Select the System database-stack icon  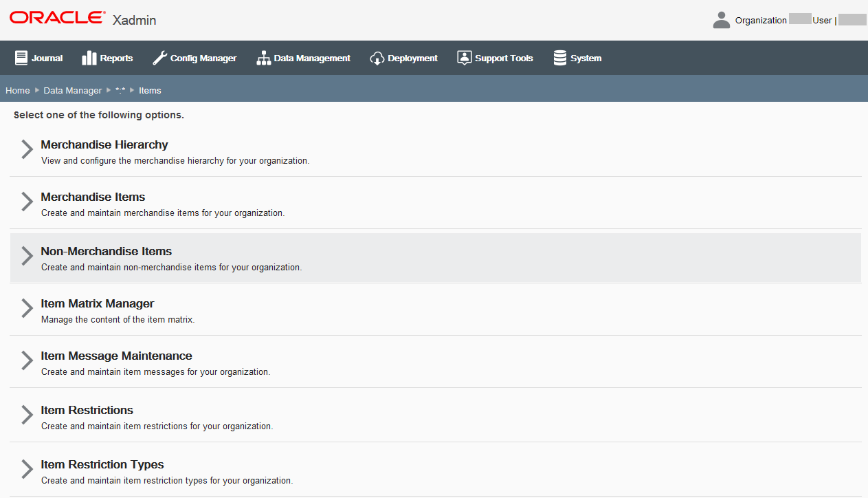point(559,58)
